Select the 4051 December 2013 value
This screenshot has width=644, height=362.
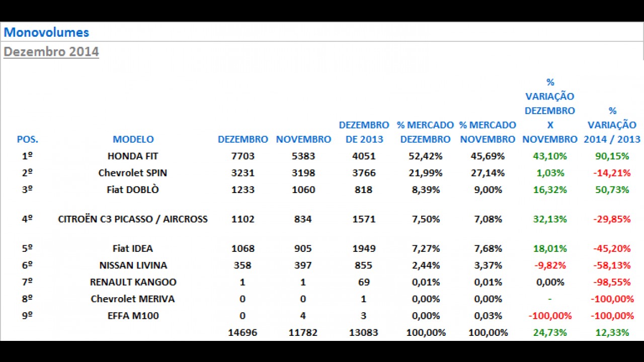click(363, 156)
